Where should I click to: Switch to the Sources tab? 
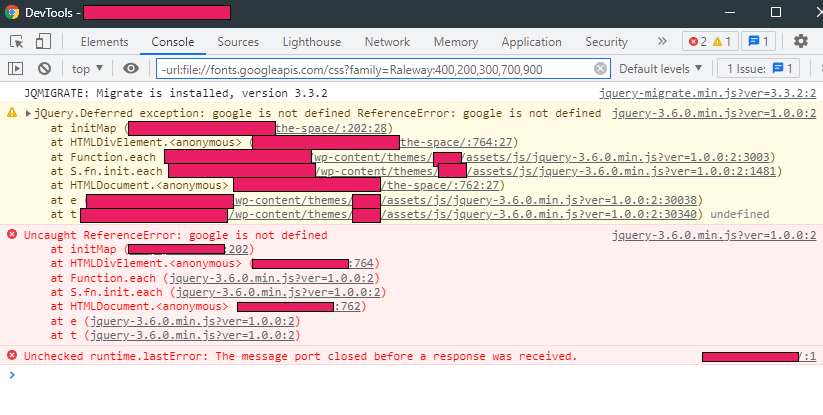tap(238, 42)
